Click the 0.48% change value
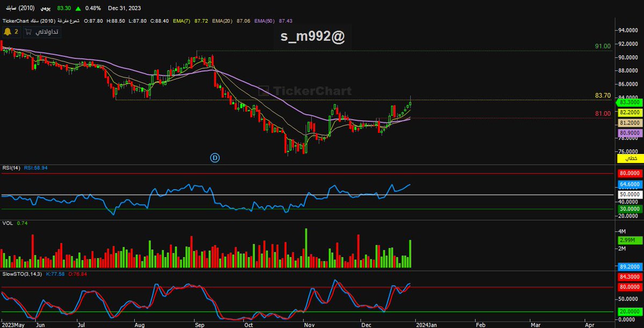644x328 pixels. coord(94,8)
